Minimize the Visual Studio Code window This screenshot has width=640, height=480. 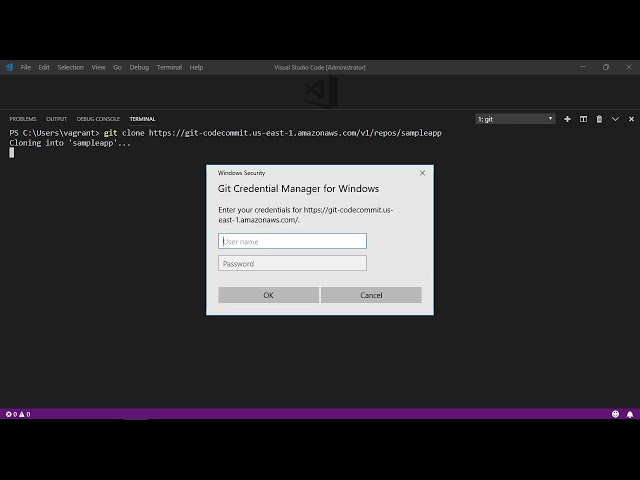[583, 67]
